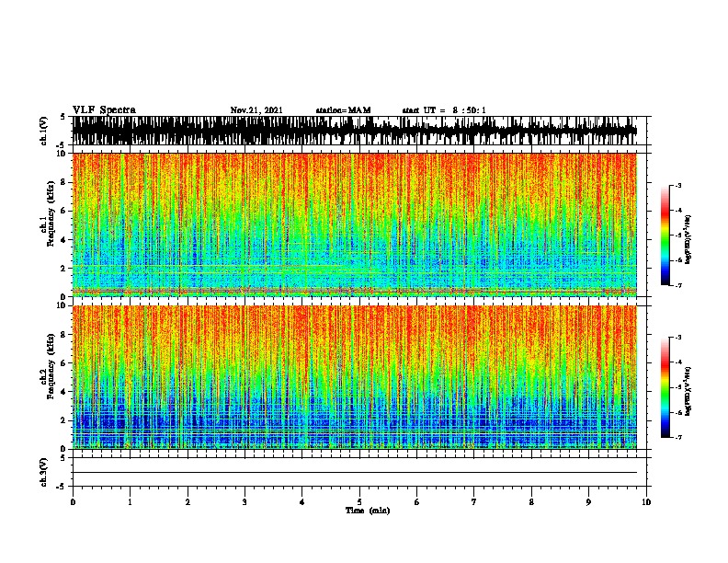
Task: Click the ch.1 frequency tick label "8"
Action: [64, 182]
